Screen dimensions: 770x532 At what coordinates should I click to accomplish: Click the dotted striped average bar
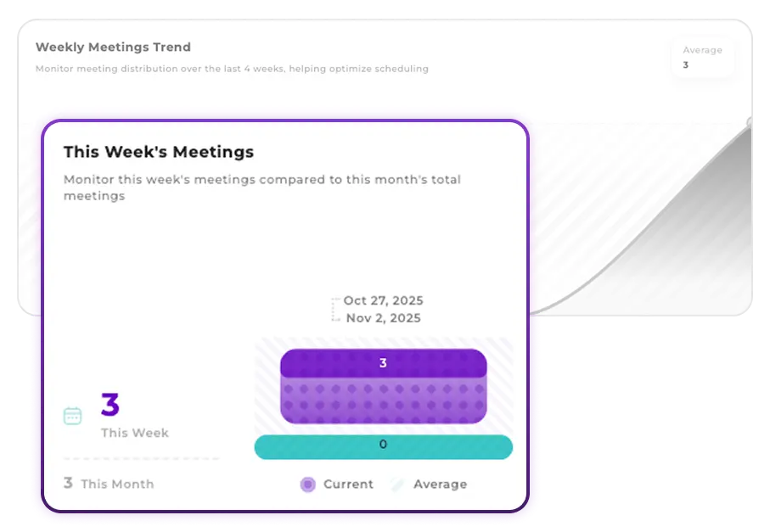(x=383, y=399)
